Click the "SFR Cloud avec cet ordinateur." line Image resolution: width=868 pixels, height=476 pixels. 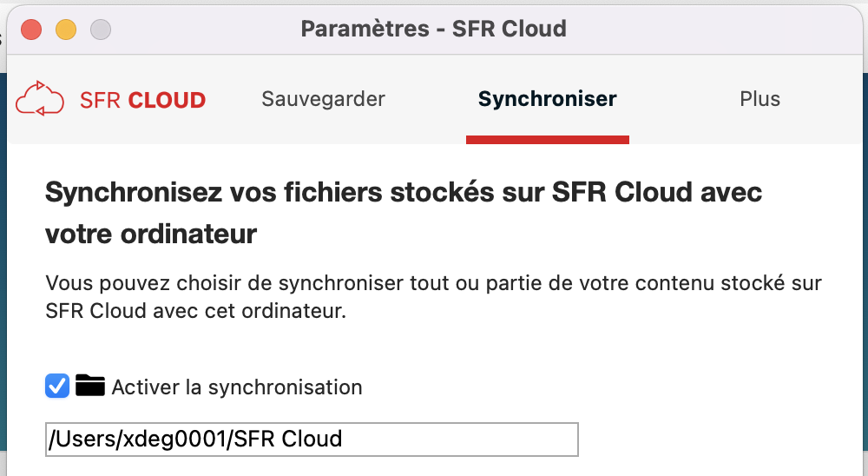point(195,311)
